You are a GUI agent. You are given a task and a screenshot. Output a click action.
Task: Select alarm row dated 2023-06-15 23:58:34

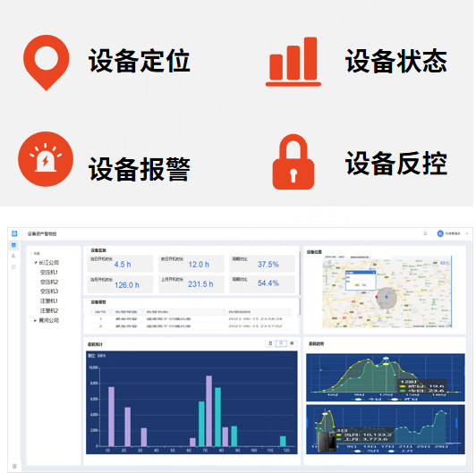(x=191, y=319)
